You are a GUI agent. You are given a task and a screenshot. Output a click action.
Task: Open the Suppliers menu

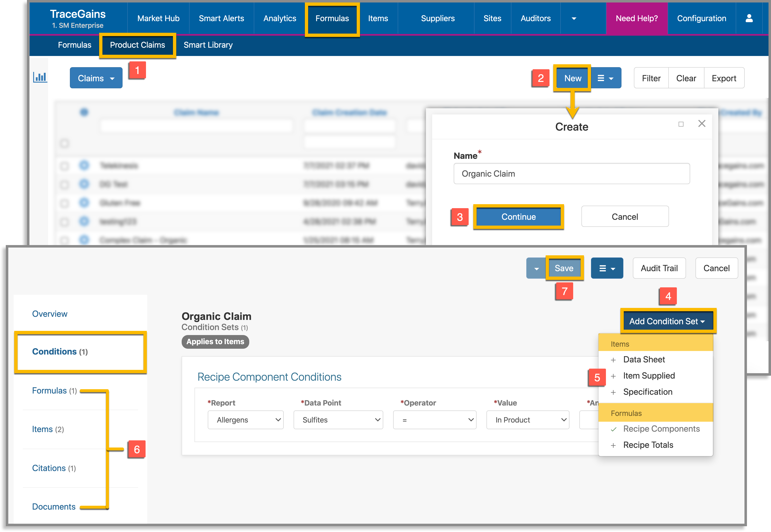pyautogui.click(x=438, y=18)
